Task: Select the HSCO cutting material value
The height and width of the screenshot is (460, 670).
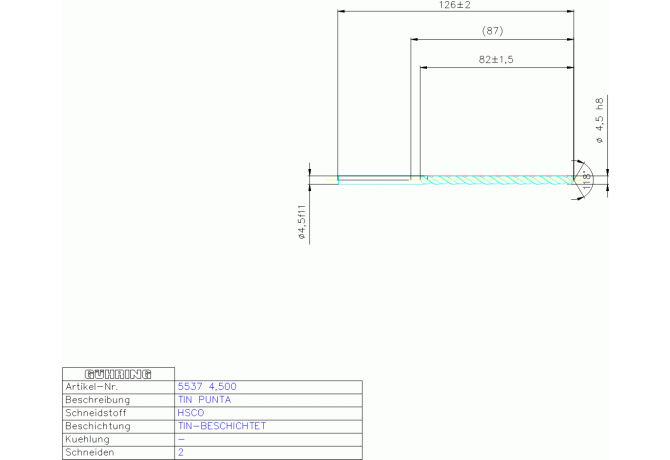Action: click(x=190, y=412)
